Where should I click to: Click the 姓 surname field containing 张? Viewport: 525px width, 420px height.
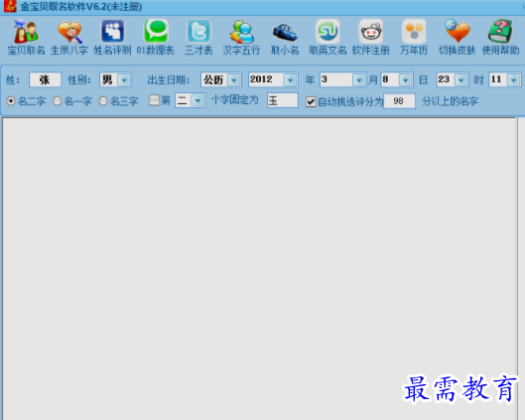tap(45, 79)
